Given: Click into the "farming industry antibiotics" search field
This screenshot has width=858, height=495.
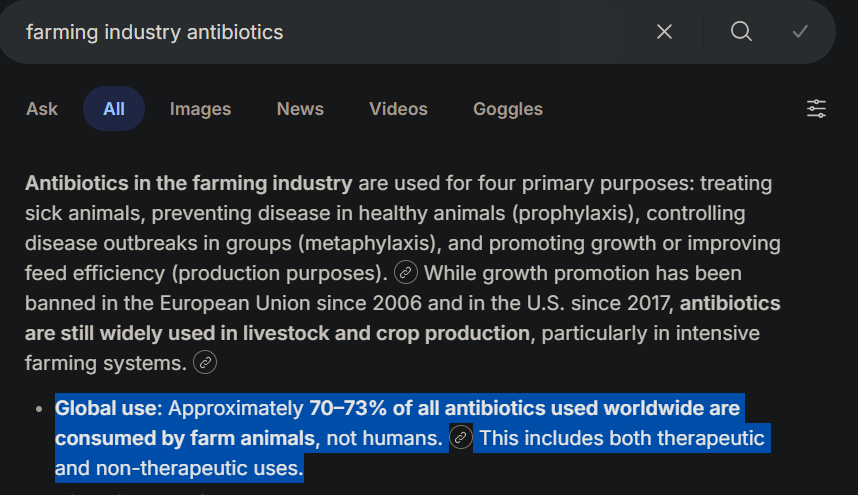Looking at the screenshot, I should [x=300, y=32].
